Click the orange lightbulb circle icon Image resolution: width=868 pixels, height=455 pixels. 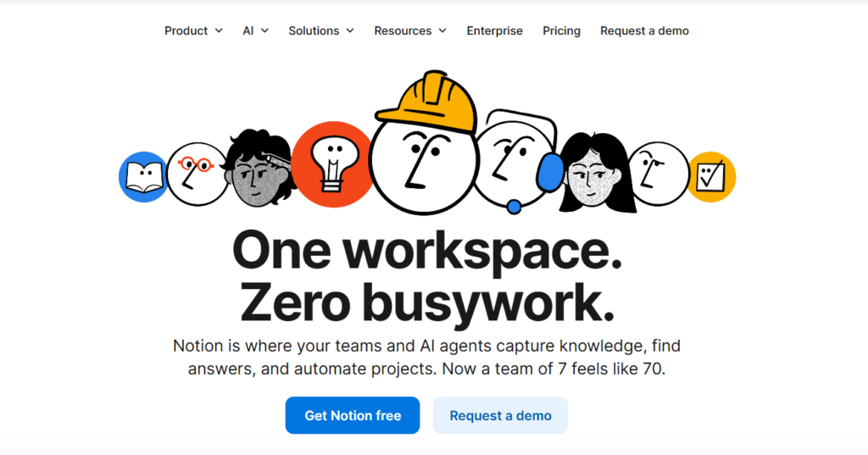[x=332, y=164]
